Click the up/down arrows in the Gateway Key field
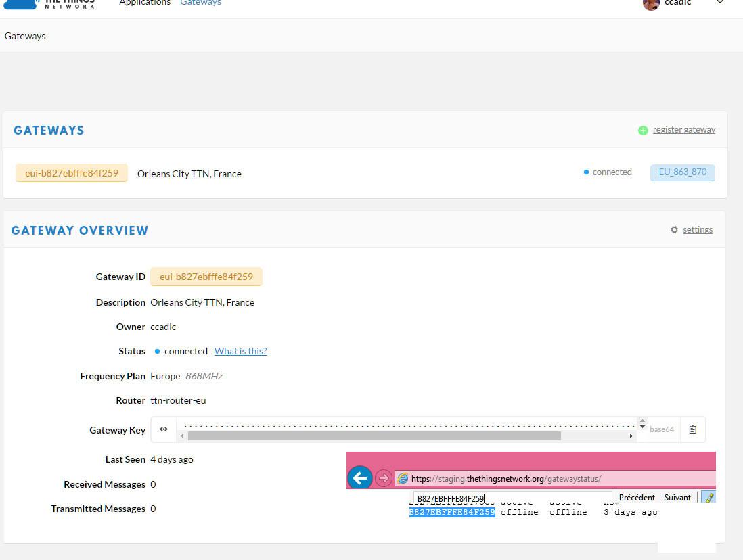 (x=643, y=423)
